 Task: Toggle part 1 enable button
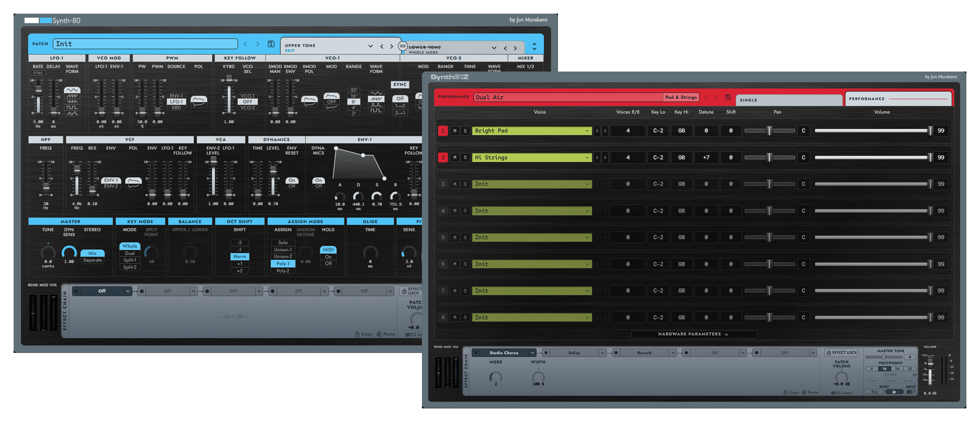coord(443,131)
